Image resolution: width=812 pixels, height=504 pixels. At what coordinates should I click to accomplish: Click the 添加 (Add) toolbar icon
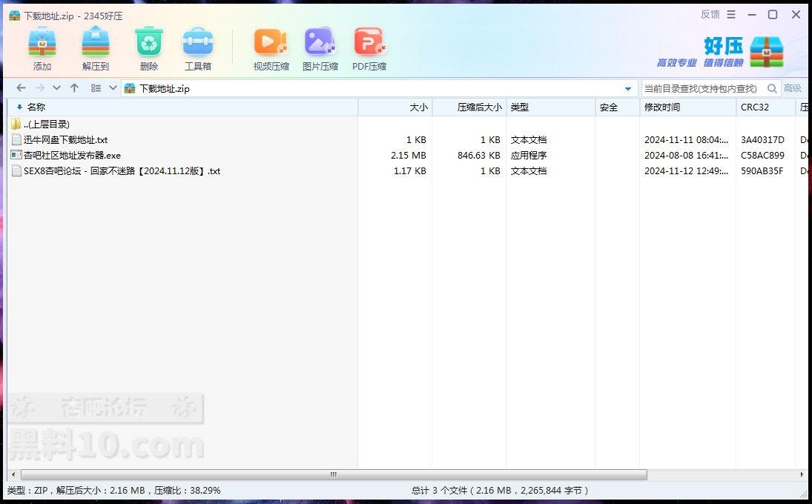click(42, 42)
